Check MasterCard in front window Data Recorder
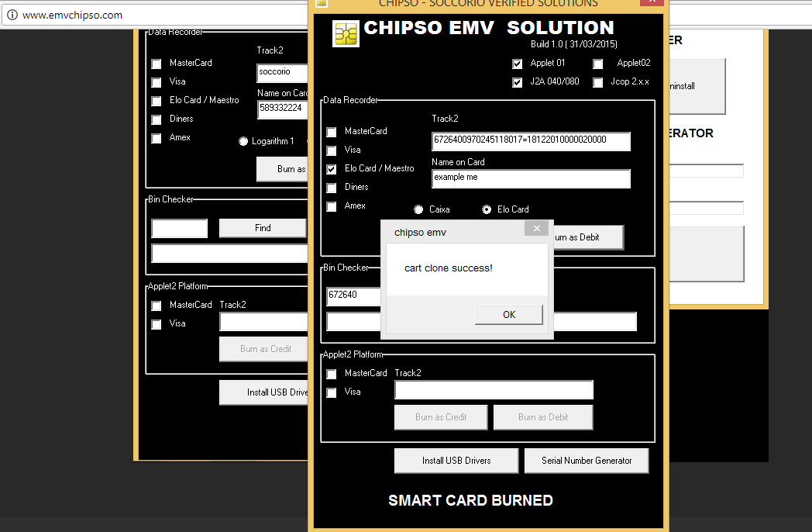Viewport: 812px width, 532px height. tap(332, 132)
